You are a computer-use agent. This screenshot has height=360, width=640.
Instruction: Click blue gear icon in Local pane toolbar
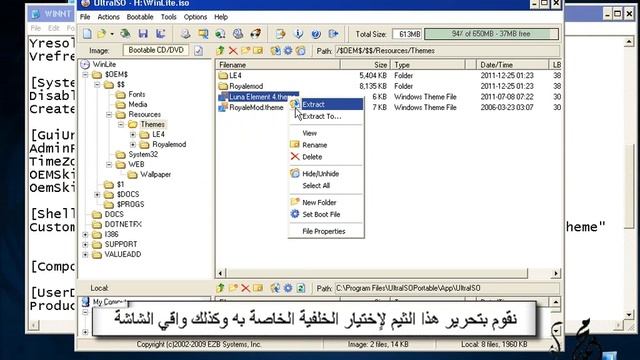[288, 288]
